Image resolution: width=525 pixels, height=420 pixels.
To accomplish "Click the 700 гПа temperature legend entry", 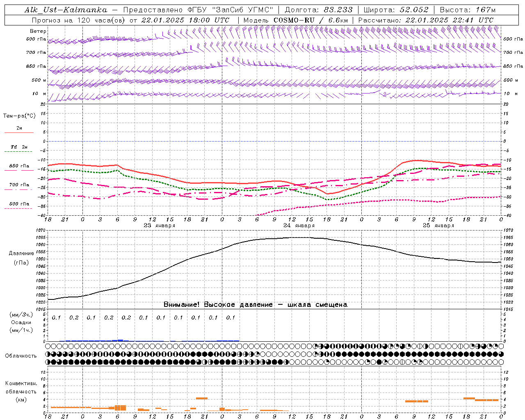I will coord(19,185).
